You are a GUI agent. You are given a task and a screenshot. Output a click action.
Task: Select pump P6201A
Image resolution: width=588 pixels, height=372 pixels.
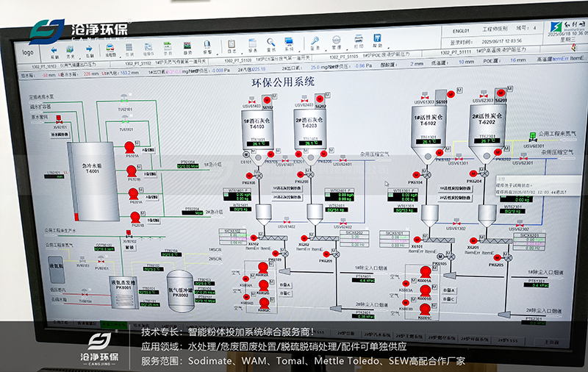click(x=134, y=194)
